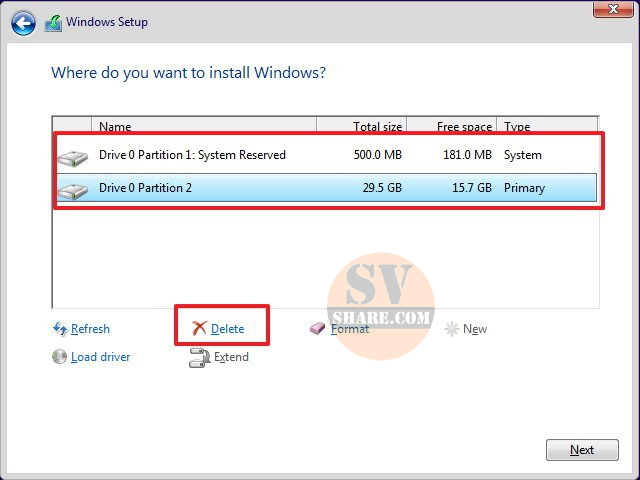Viewport: 640px width, 480px height.
Task: Click the Extend partition link
Action: point(231,357)
